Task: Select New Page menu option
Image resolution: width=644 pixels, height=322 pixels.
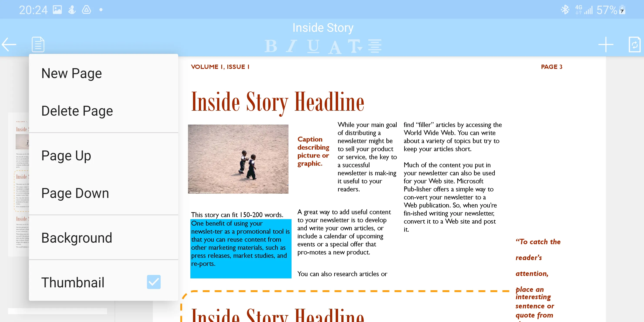Action: pyautogui.click(x=71, y=73)
